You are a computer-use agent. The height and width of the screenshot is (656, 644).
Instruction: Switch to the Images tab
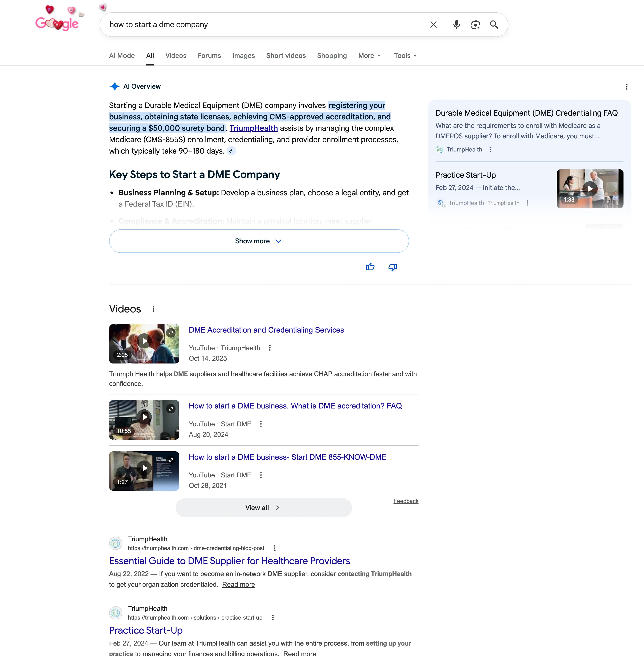click(243, 55)
